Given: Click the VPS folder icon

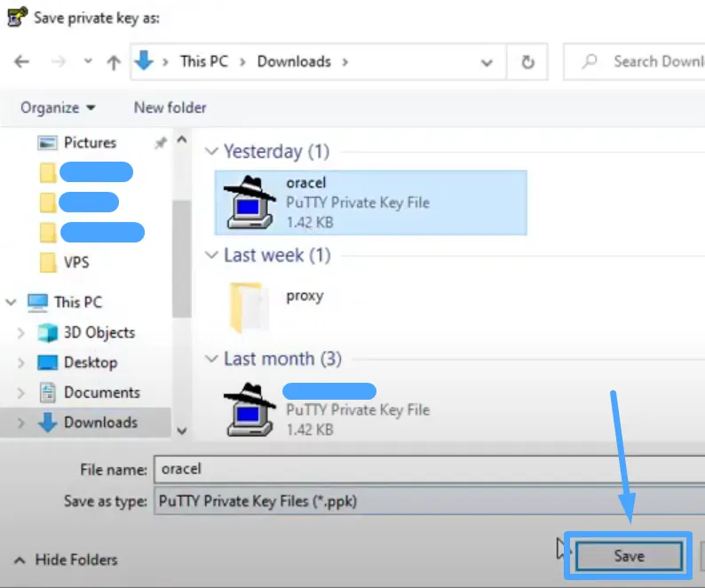Looking at the screenshot, I should point(48,263).
